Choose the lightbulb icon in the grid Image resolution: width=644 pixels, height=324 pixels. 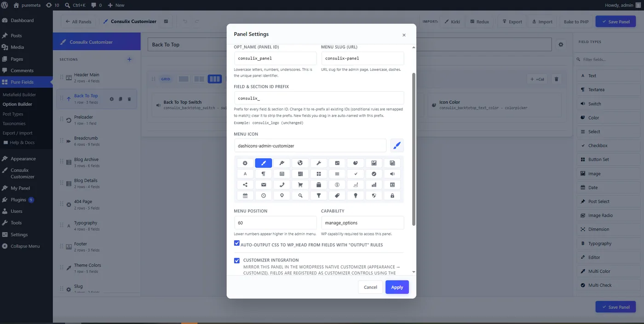356,196
